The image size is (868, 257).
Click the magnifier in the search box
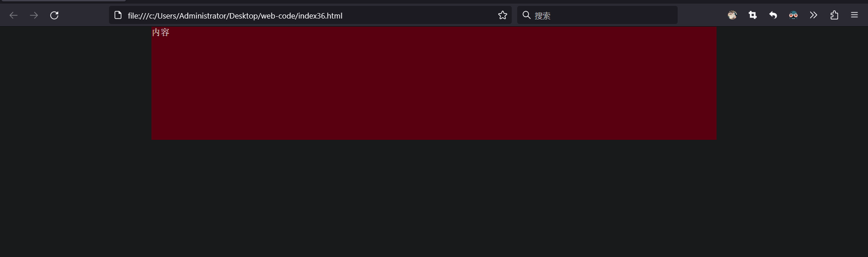(x=526, y=15)
